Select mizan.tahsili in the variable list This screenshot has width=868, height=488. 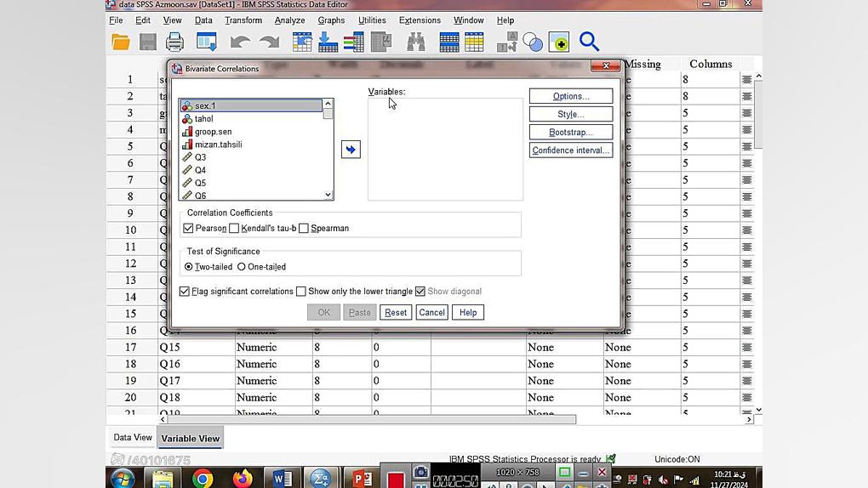point(251,145)
